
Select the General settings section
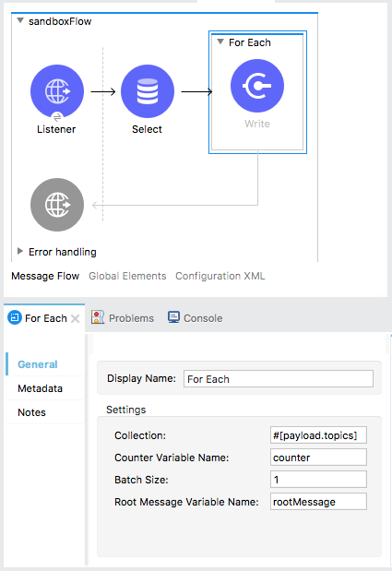(38, 364)
